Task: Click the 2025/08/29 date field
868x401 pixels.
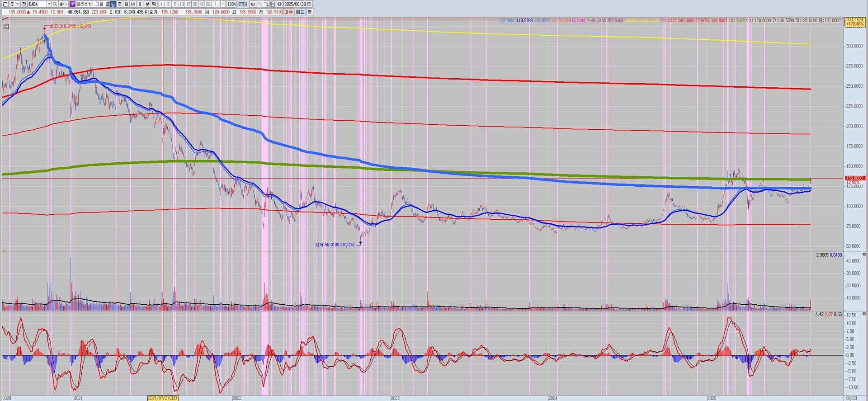Action: pos(295,4)
